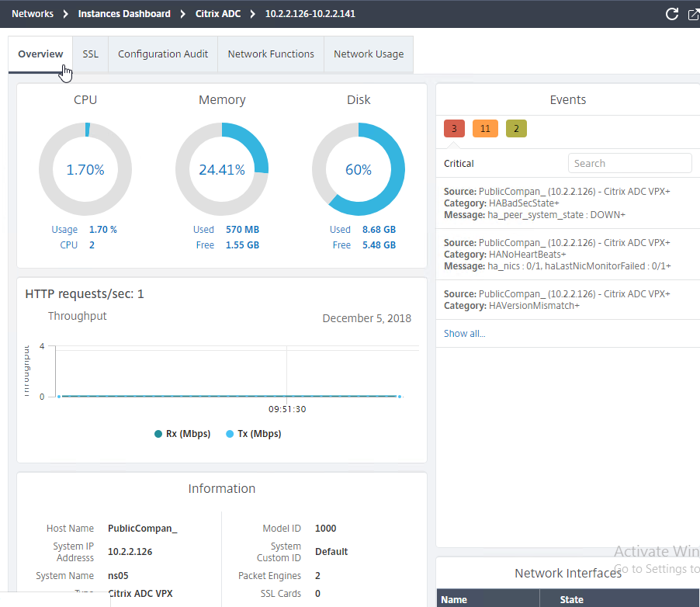Select the HABadSecState event entry
Screen dimensions: 700x607
(x=567, y=203)
